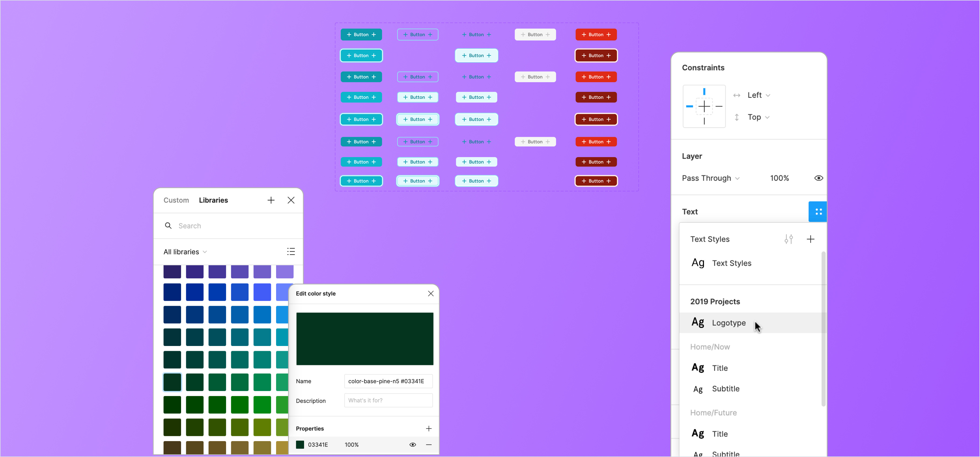The image size is (980, 457).
Task: Click the list view icon in the Libraries panel
Action: tap(291, 251)
